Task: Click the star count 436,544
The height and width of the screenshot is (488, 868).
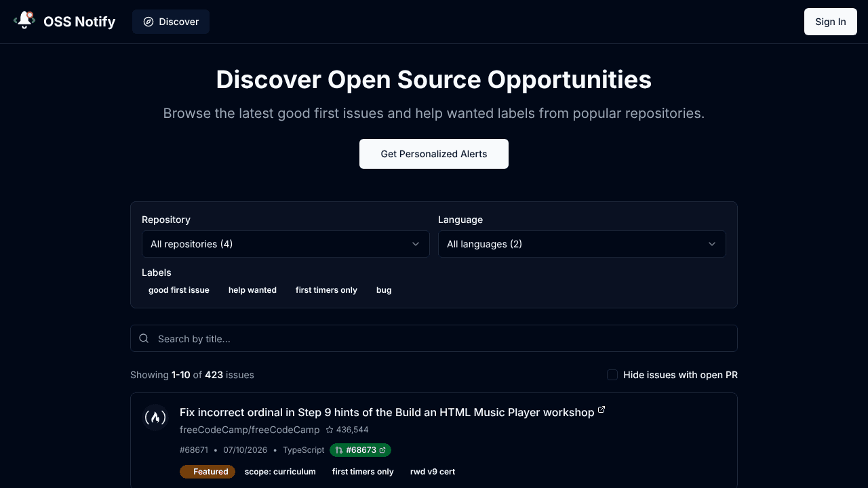Action: pos(347,430)
